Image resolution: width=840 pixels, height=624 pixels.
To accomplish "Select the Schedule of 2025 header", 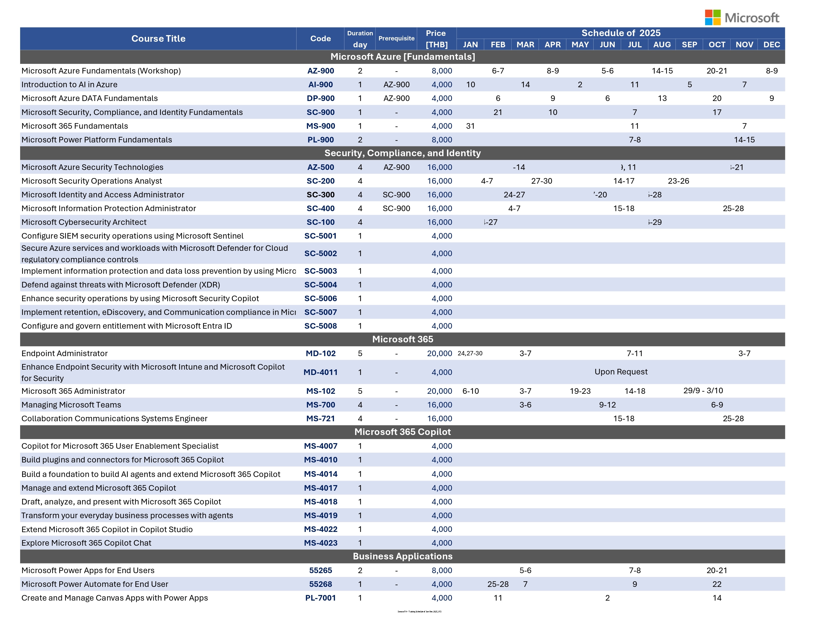I will tap(621, 33).
